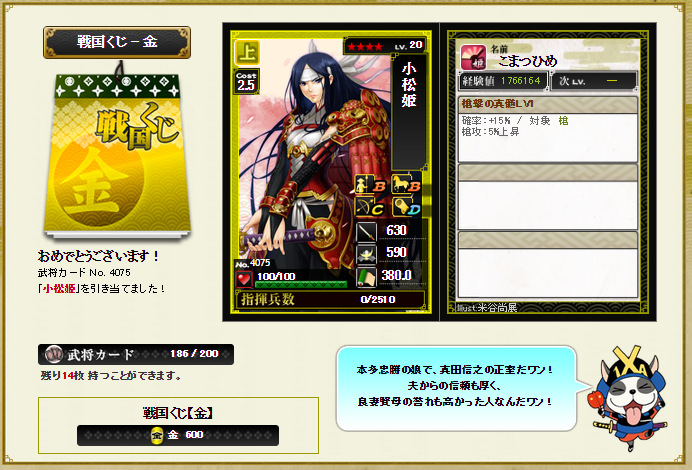692x470 pixels.
Task: Click the 姫 class icon beside name
Action: tap(474, 57)
